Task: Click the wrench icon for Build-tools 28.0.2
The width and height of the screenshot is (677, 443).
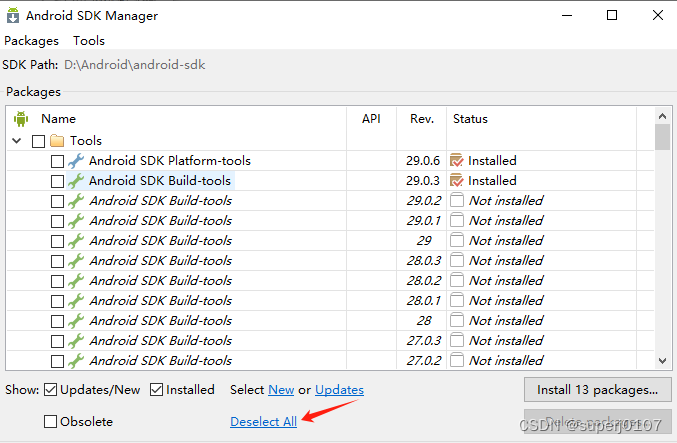Action: 76,281
